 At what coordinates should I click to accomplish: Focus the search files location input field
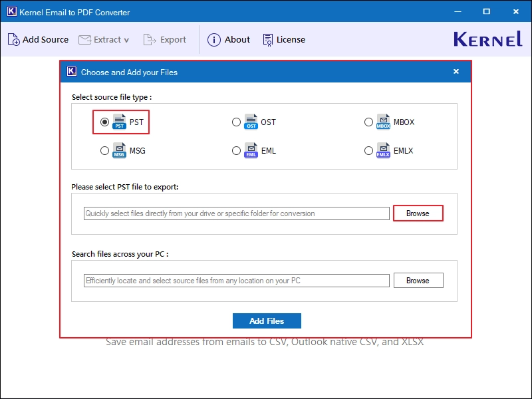point(237,281)
